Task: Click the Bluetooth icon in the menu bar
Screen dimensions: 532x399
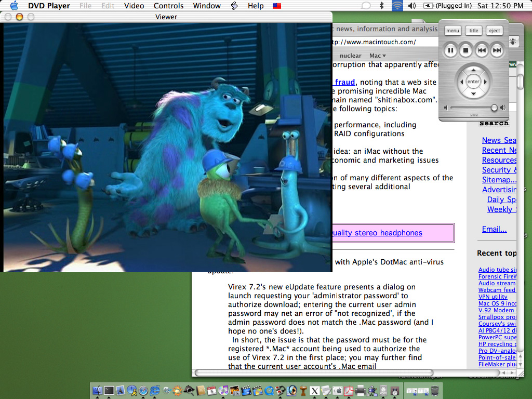Action: (381, 6)
